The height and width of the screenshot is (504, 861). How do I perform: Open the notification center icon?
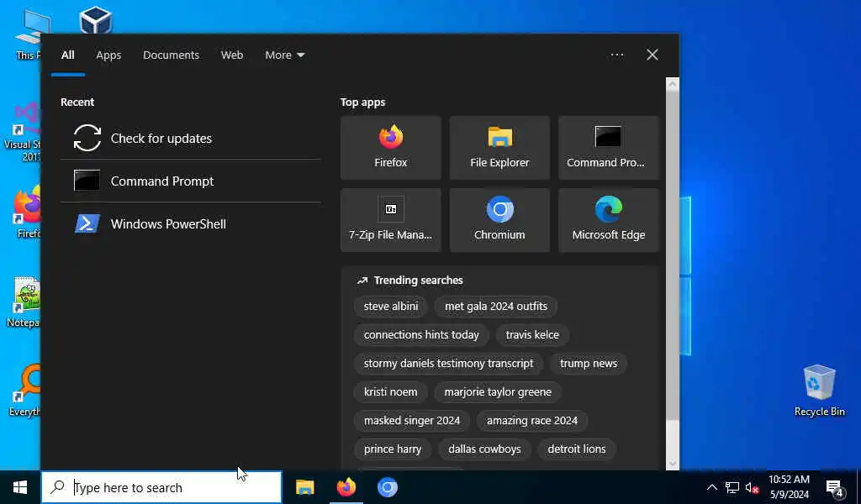(835, 487)
